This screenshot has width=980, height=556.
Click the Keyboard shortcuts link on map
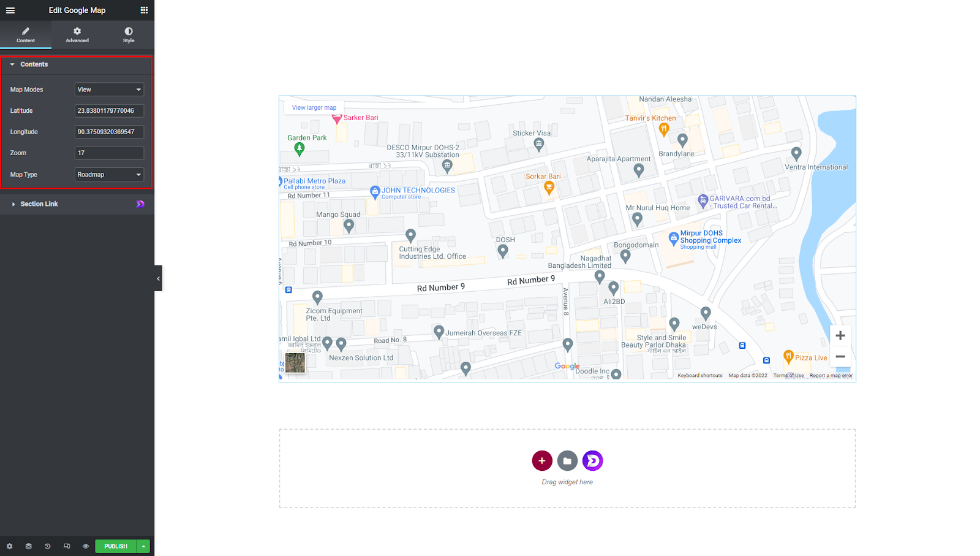(700, 376)
